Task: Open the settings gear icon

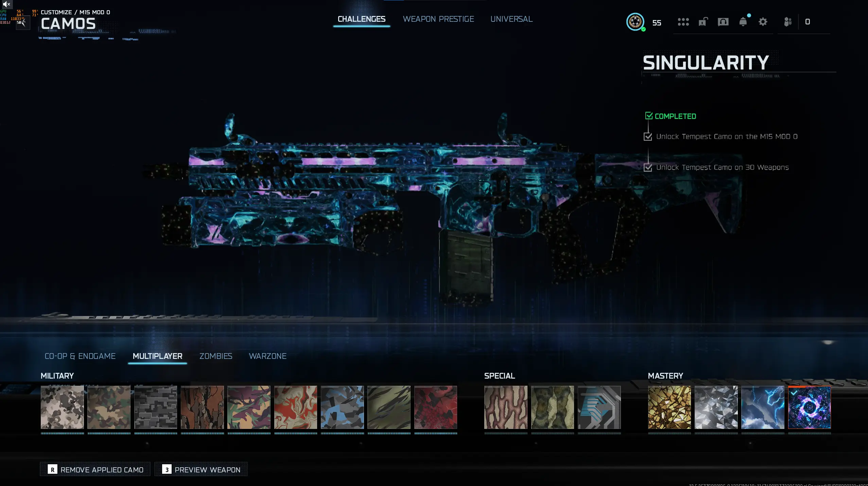Action: point(763,22)
